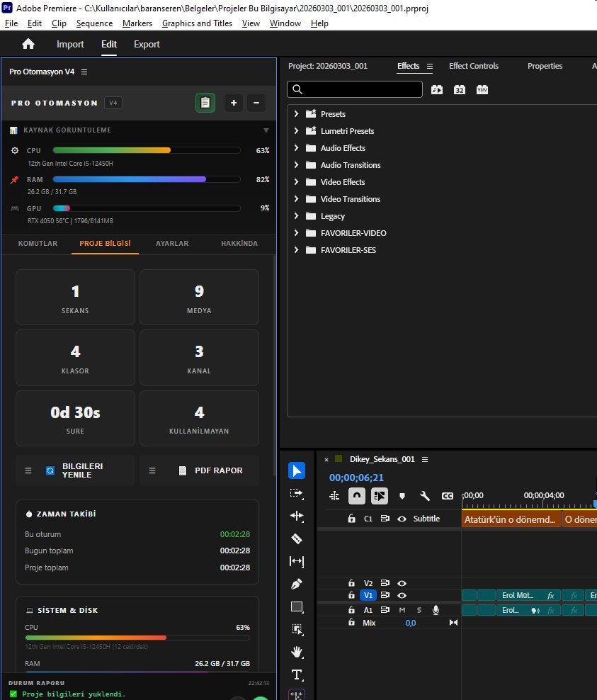597x700 pixels.
Task: Toggle lock on V1 track
Action: pos(351,595)
